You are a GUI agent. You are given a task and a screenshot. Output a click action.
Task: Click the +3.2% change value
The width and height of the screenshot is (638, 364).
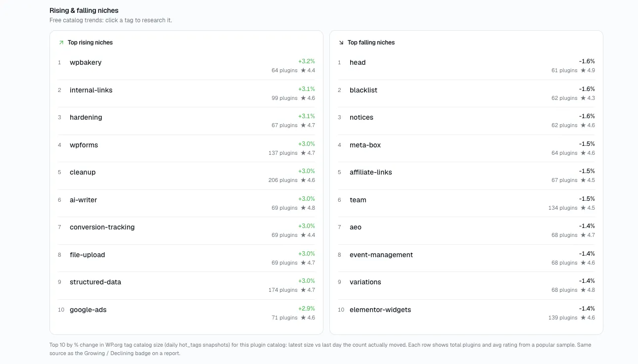click(307, 61)
